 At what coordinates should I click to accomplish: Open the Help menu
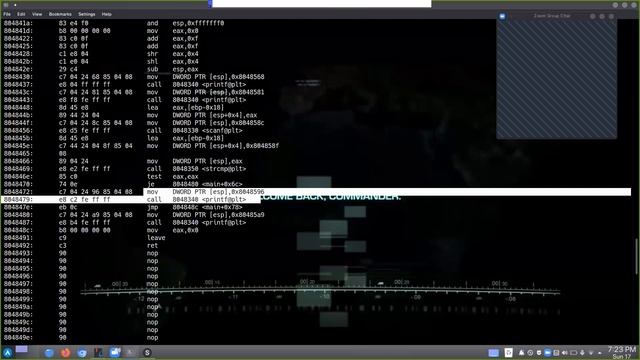click(107, 14)
